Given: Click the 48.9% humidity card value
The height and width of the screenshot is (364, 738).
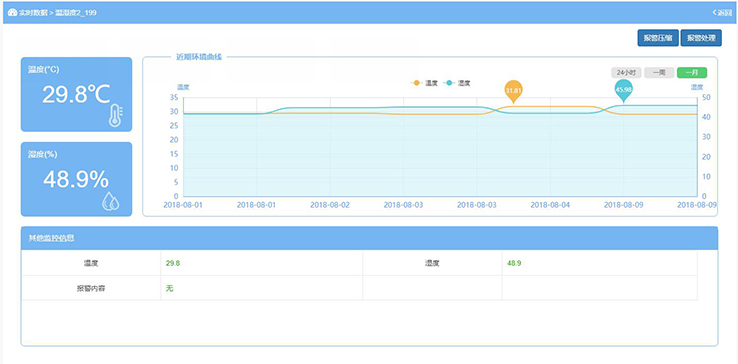Looking at the screenshot, I should pyautogui.click(x=76, y=179).
